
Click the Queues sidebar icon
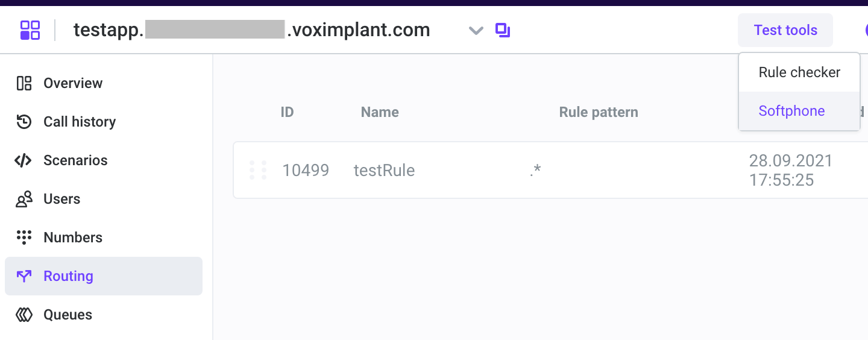click(x=24, y=315)
